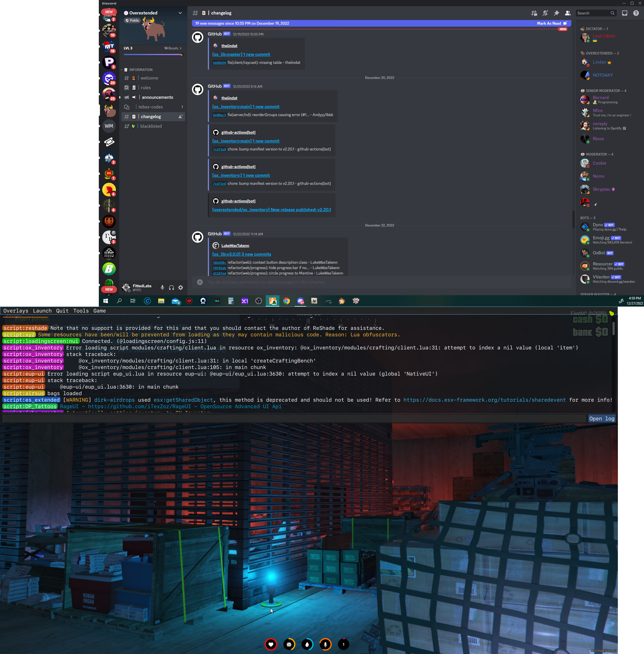Open [ox_lib:master] 1 new commit link
Image resolution: width=644 pixels, height=654 pixels.
click(241, 54)
